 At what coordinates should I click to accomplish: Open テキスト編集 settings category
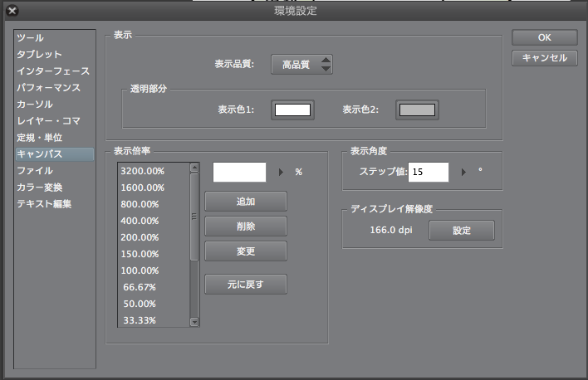[55, 204]
